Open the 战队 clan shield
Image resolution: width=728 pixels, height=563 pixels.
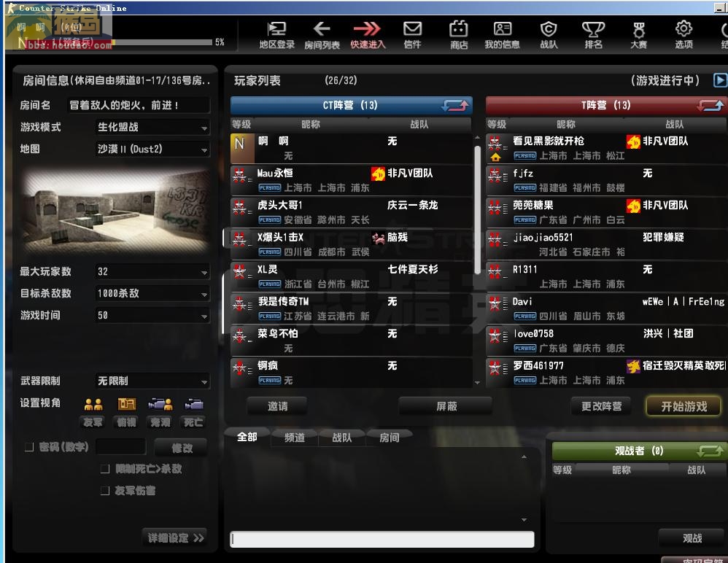(x=549, y=35)
